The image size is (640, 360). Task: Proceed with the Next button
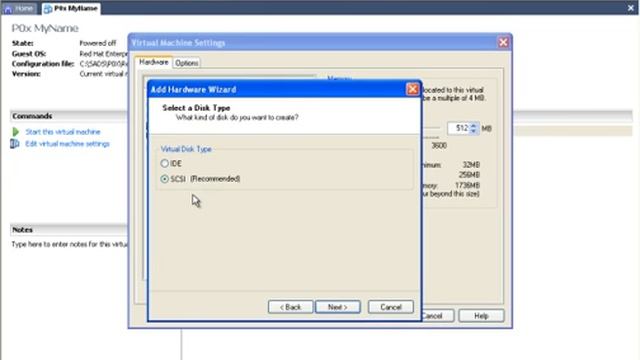click(x=338, y=307)
